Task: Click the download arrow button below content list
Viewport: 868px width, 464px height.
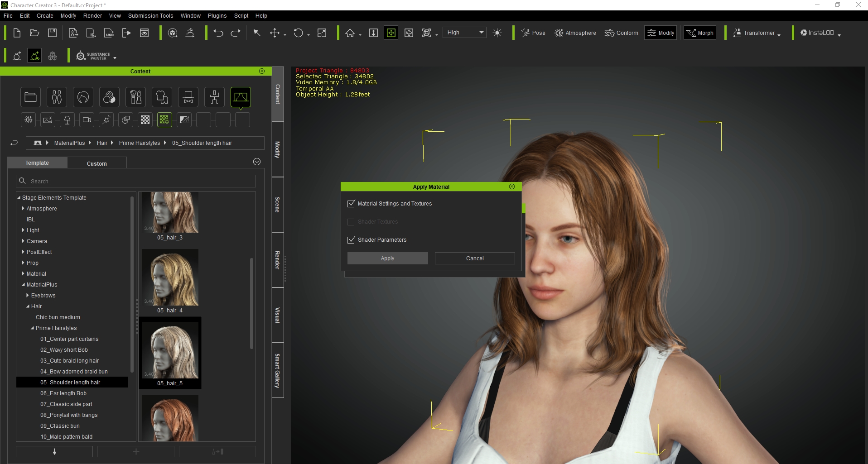Action: [x=54, y=451]
